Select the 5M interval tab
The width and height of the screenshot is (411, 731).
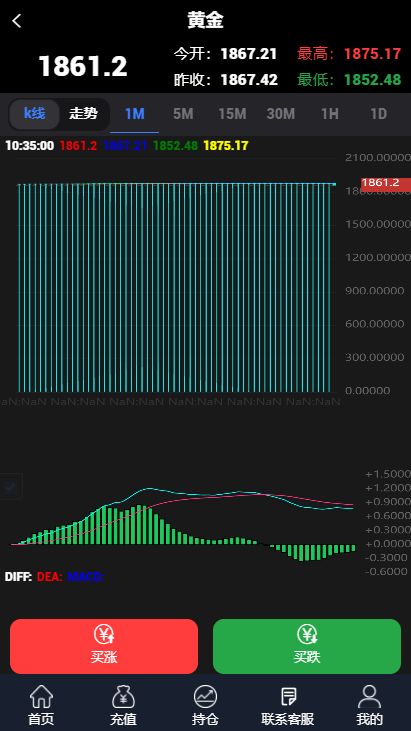pos(183,114)
